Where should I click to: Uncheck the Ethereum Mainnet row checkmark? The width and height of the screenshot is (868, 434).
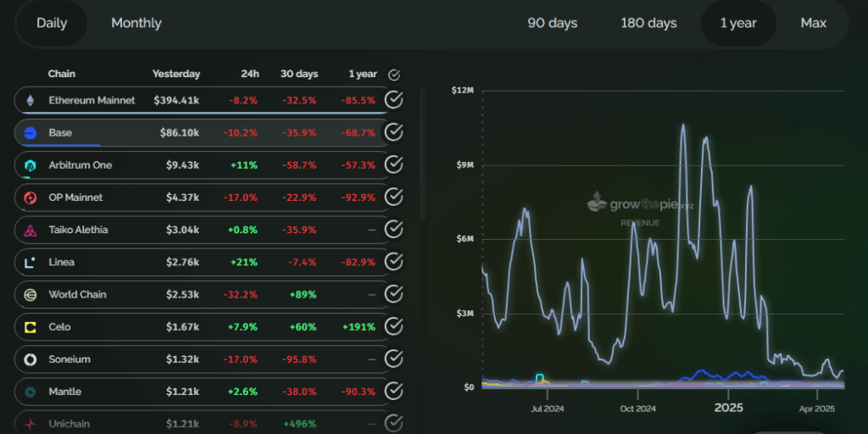click(393, 100)
